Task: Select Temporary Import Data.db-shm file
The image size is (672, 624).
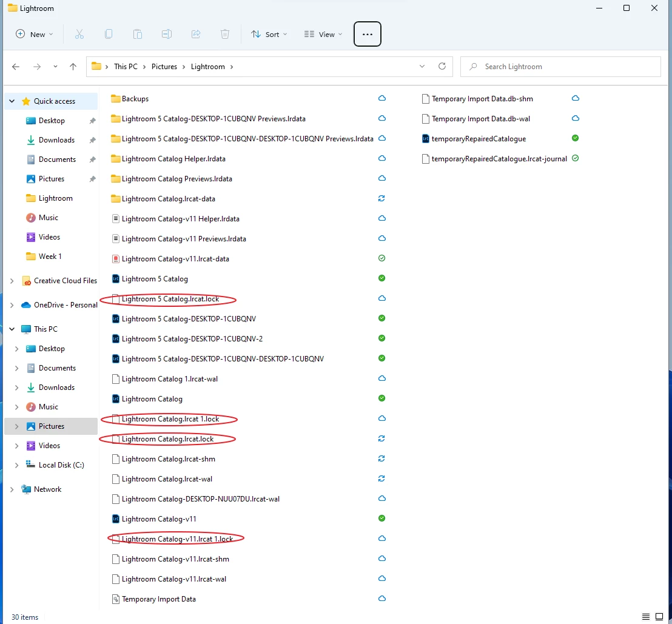Action: (482, 99)
